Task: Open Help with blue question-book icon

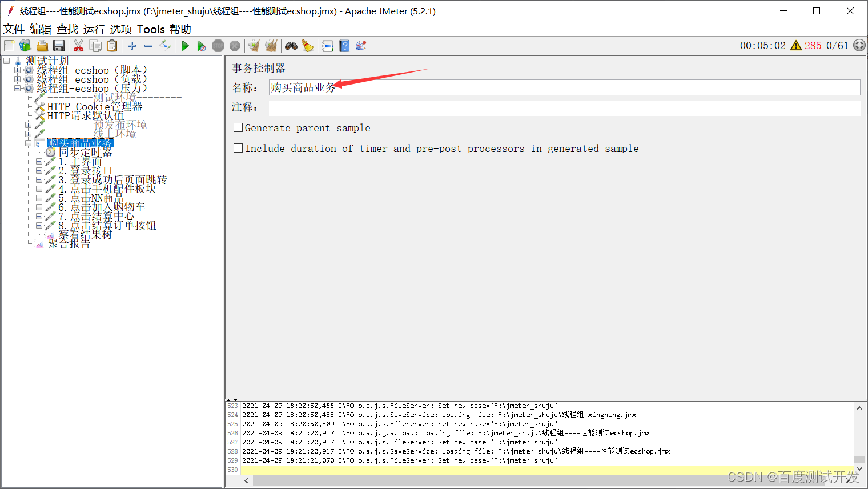Action: (x=344, y=46)
